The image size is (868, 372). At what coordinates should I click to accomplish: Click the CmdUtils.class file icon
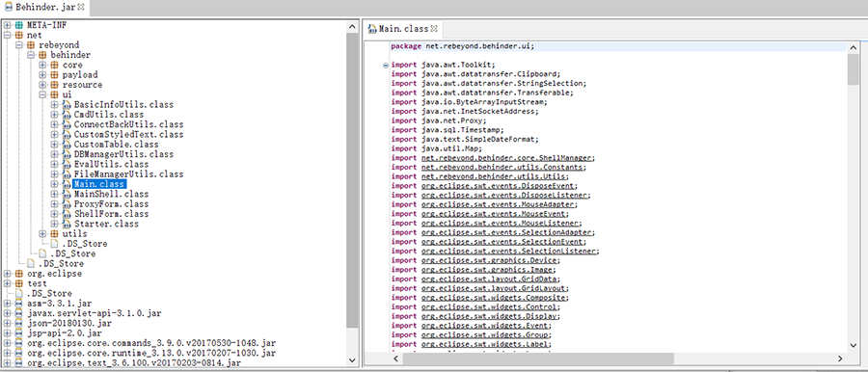[x=67, y=115]
